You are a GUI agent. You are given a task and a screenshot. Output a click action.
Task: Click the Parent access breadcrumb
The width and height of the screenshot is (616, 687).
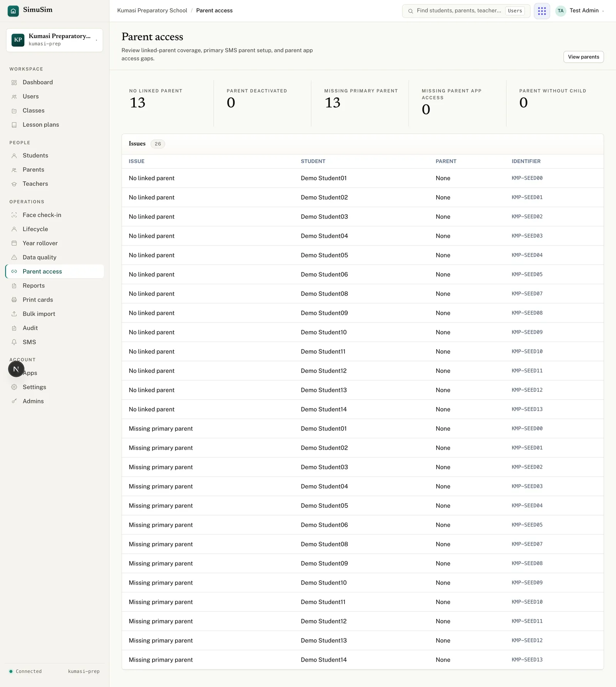tap(214, 11)
